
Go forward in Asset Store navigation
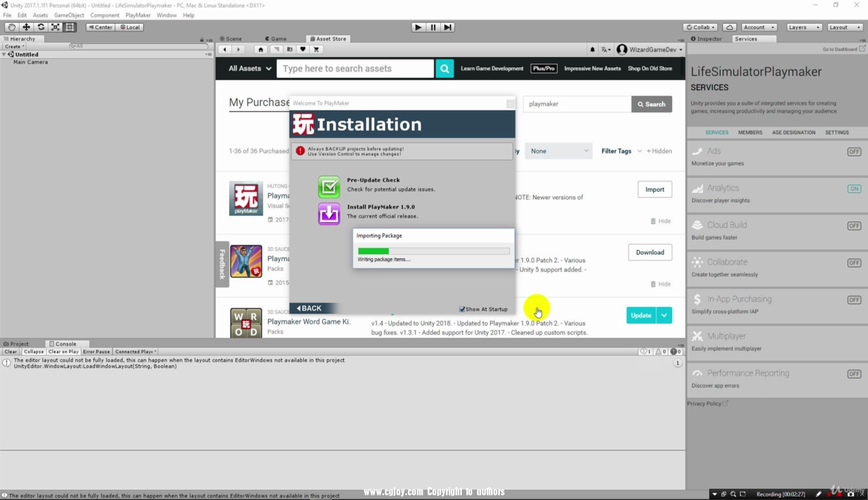point(238,49)
